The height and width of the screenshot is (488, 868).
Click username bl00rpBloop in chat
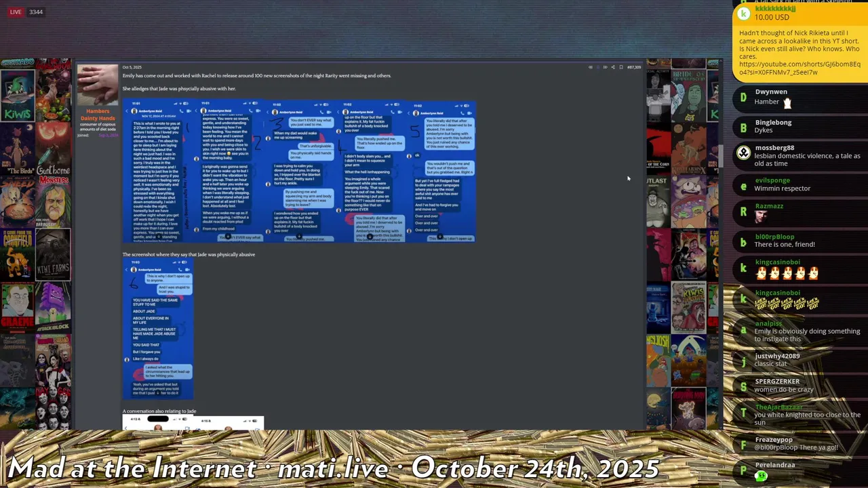(x=774, y=237)
